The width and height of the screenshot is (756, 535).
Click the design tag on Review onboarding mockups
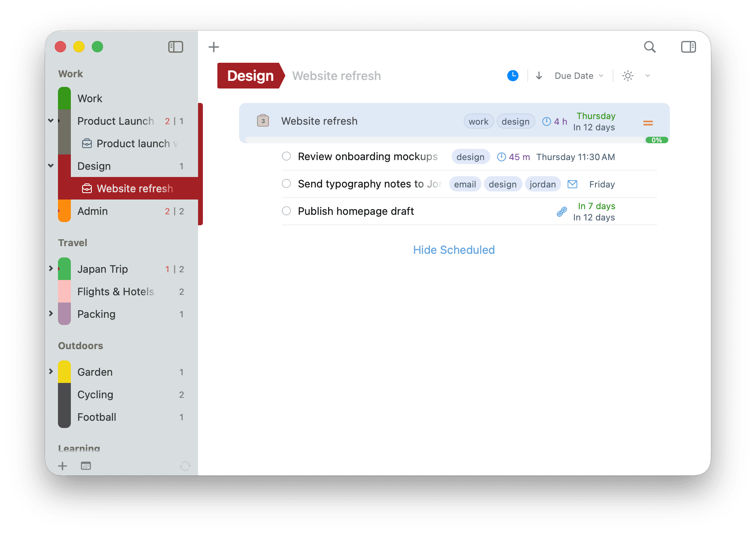471,157
